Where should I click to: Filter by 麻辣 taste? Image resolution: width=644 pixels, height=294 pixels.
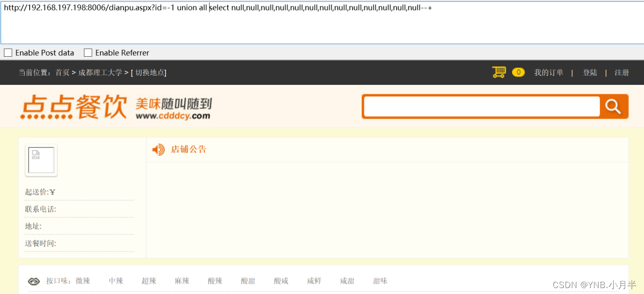tap(182, 281)
